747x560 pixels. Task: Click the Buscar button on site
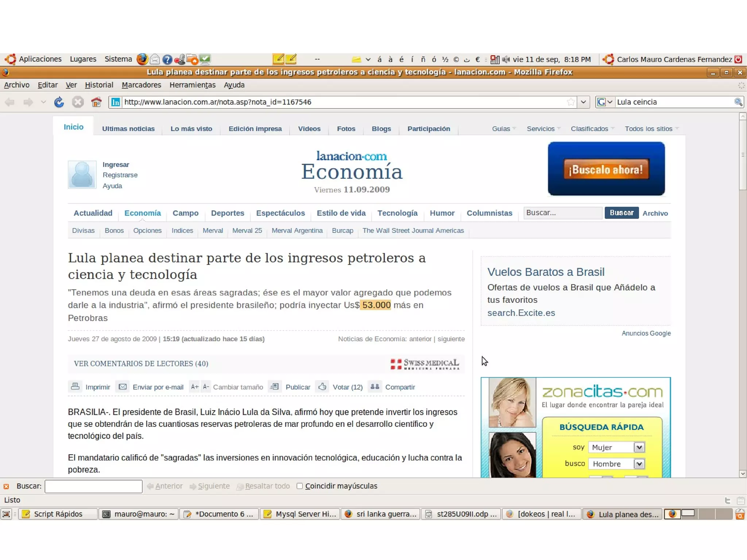pos(621,213)
